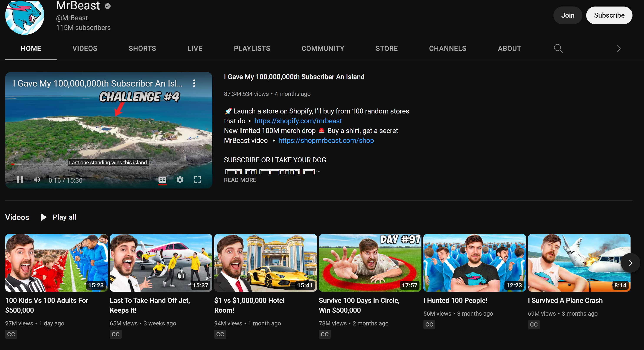Image resolution: width=644 pixels, height=350 pixels.
Task: Click the tab bar's right chevron arrow
Action: (x=619, y=48)
